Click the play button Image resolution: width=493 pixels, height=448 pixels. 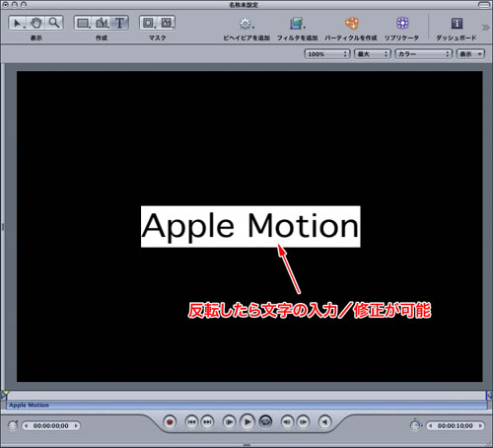point(247,421)
